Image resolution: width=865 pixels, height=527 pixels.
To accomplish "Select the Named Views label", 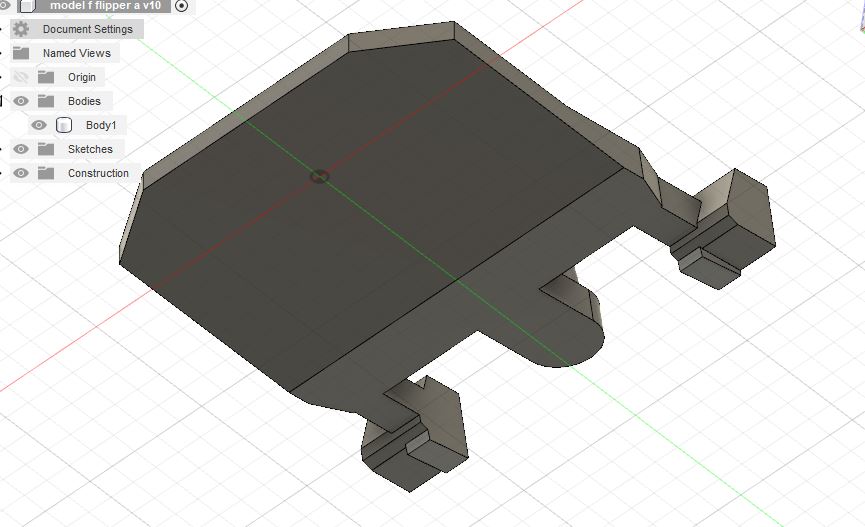I will coord(77,53).
